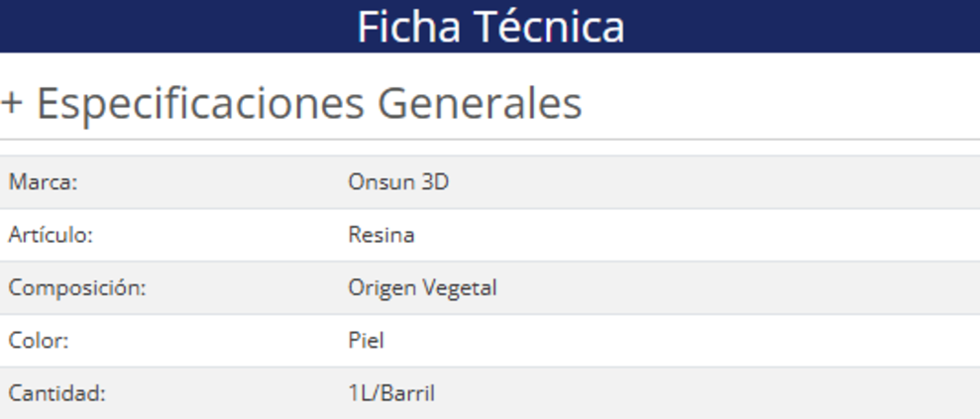Screen dimensions: 980x419
Task: Select the Marca label
Action: (43, 182)
